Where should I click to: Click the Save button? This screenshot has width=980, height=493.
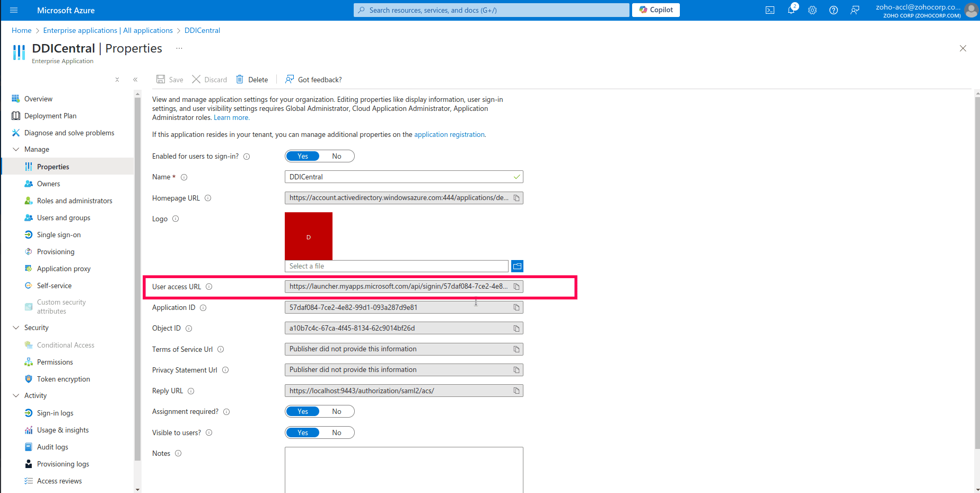[x=170, y=80]
